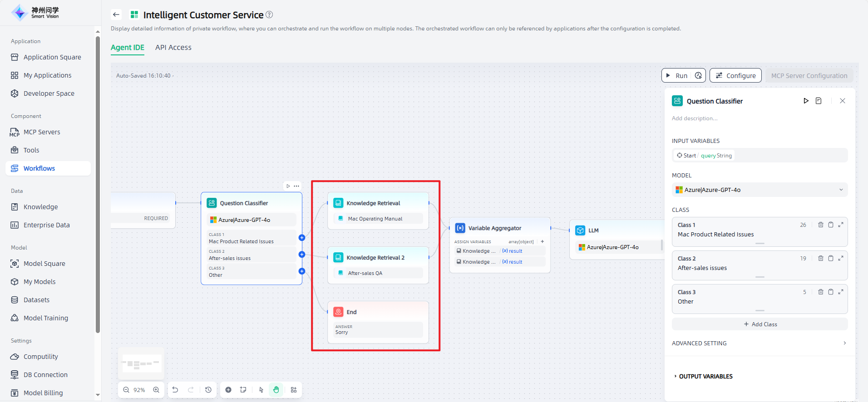
Task: Expand the Advanced Setting section
Action: (759, 343)
